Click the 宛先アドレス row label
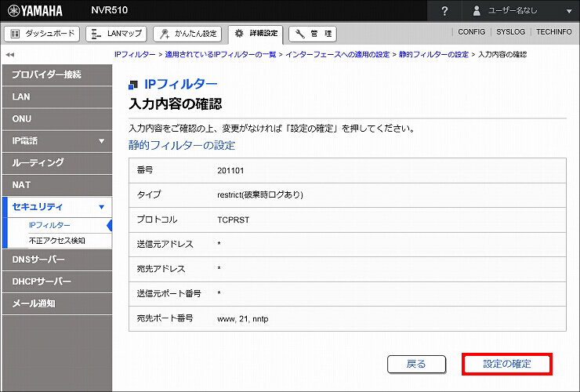The width and height of the screenshot is (580, 392). [x=161, y=269]
